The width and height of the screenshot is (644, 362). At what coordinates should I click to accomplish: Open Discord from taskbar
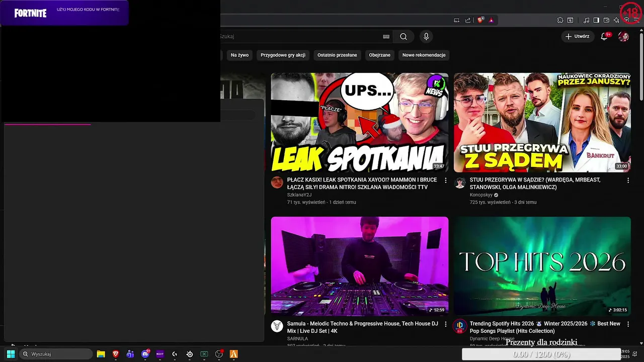click(x=145, y=354)
